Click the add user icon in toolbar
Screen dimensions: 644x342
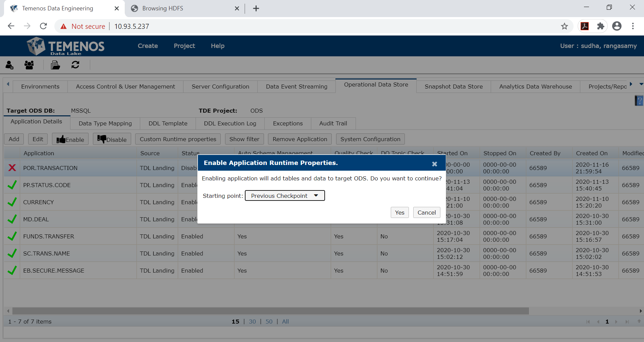[9, 65]
